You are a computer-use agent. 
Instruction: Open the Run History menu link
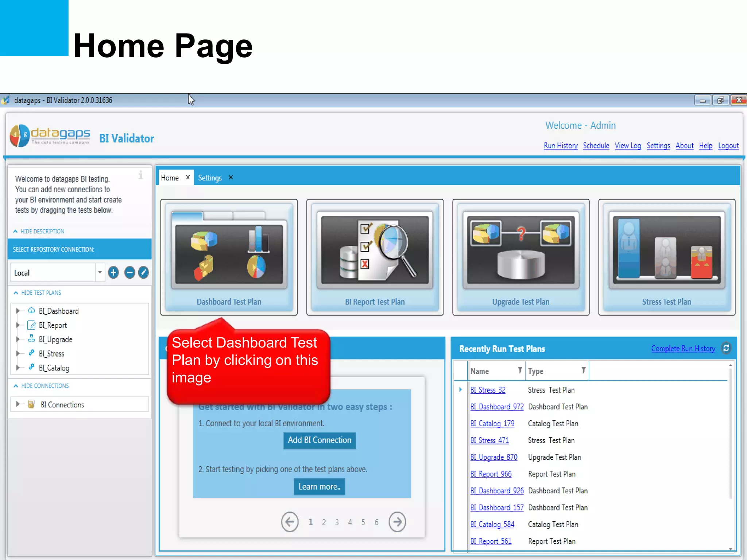pyautogui.click(x=560, y=146)
